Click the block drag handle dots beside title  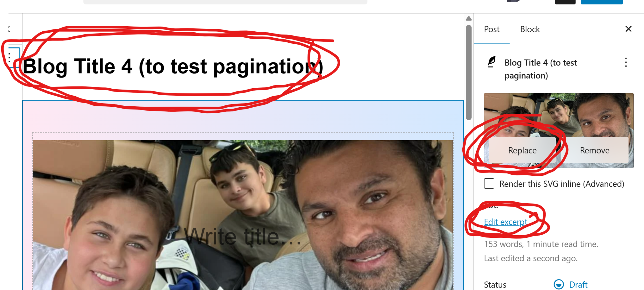[9, 57]
